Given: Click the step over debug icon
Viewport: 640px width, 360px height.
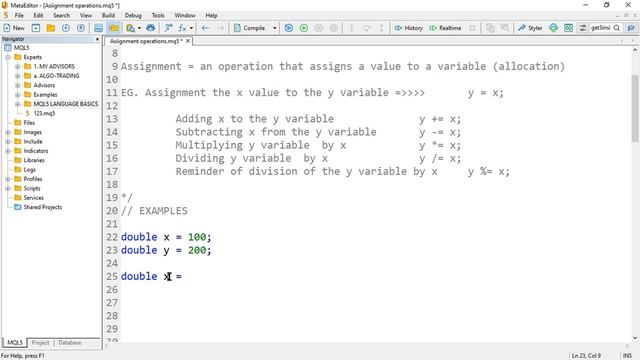Looking at the screenshot, I should (367, 28).
